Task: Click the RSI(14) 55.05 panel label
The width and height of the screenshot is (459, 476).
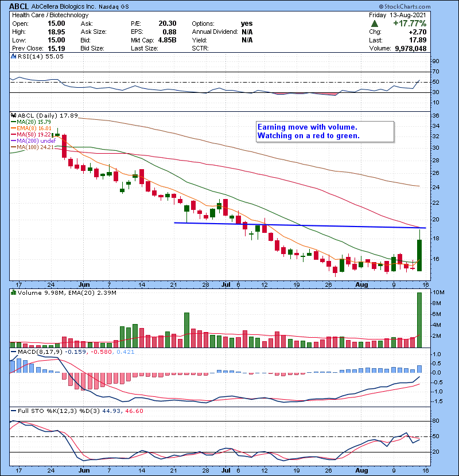Action: coord(40,56)
